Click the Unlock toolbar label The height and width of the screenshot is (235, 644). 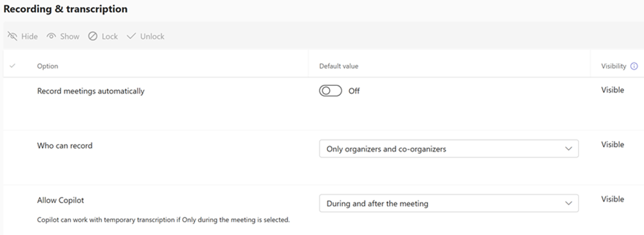152,36
